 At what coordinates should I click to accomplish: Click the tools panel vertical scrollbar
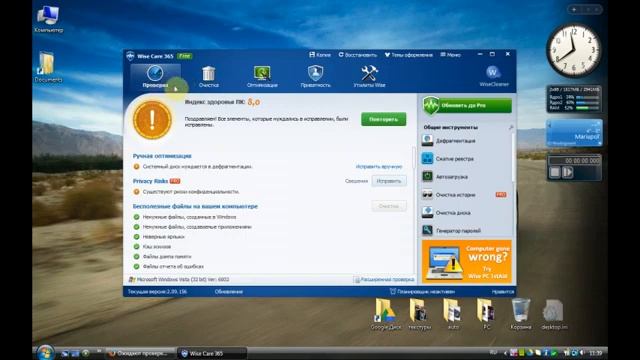point(513,157)
